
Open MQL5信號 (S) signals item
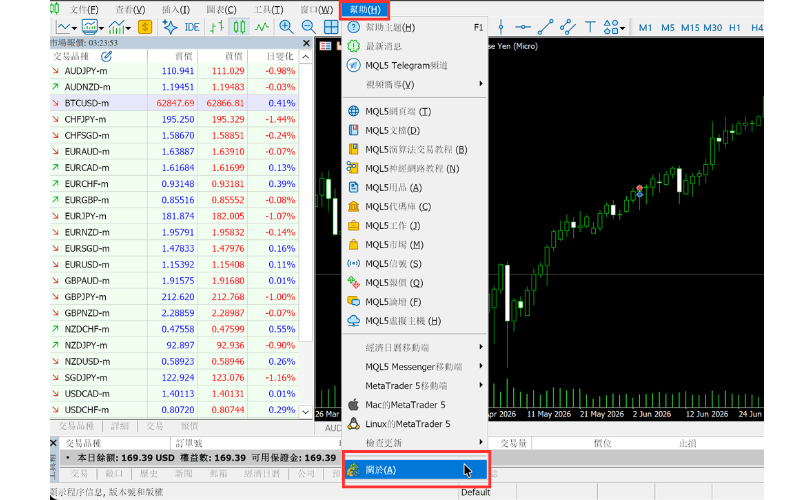414,264
